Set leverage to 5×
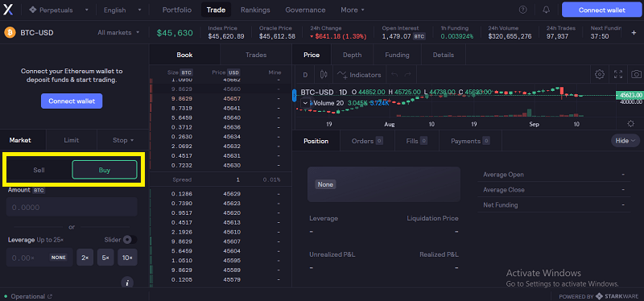The height and width of the screenshot is (301, 644). (105, 258)
